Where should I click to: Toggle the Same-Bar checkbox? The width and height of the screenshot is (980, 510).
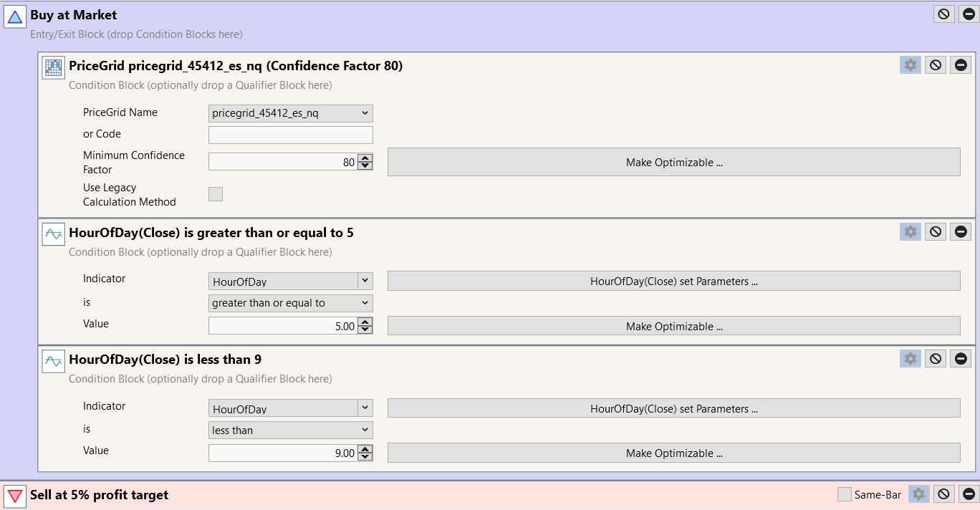click(x=845, y=494)
